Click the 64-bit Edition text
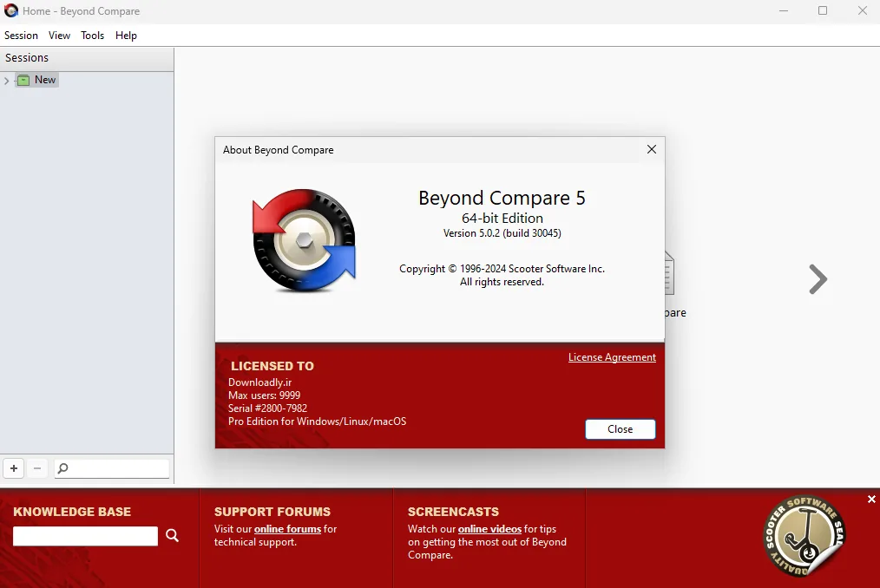This screenshot has width=880, height=588. [x=502, y=219]
